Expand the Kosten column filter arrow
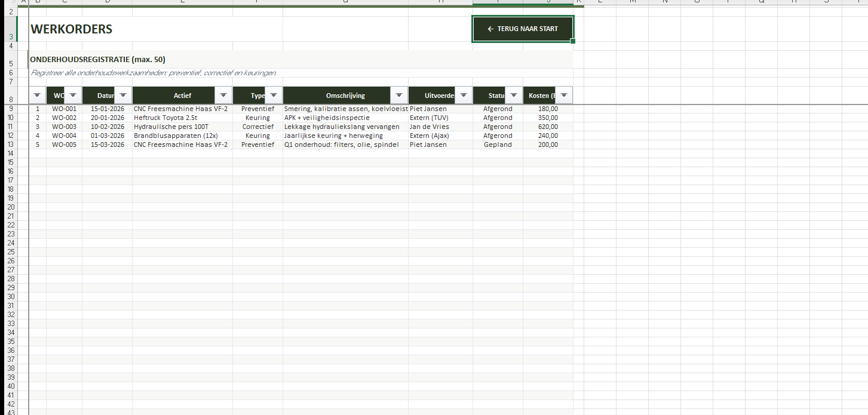The image size is (868, 415). (563, 96)
